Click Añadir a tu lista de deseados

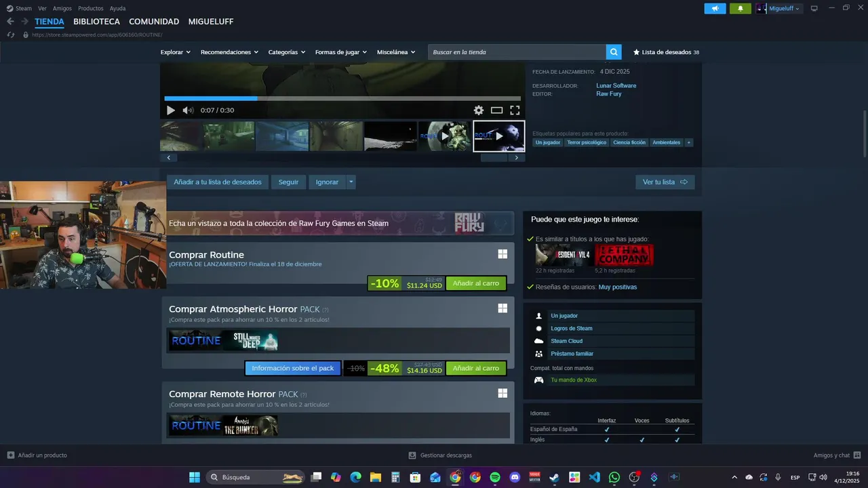pos(218,182)
